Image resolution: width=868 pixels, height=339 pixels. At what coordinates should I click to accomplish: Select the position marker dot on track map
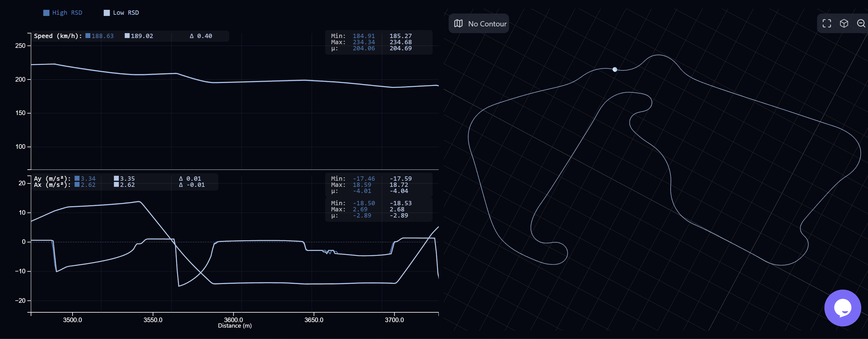tap(615, 69)
